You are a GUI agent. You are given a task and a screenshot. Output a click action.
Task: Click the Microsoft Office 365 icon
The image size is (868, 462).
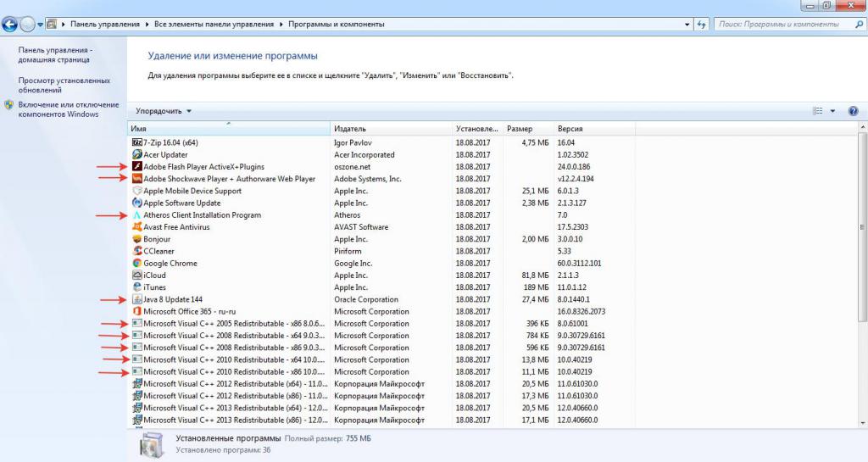click(x=137, y=311)
